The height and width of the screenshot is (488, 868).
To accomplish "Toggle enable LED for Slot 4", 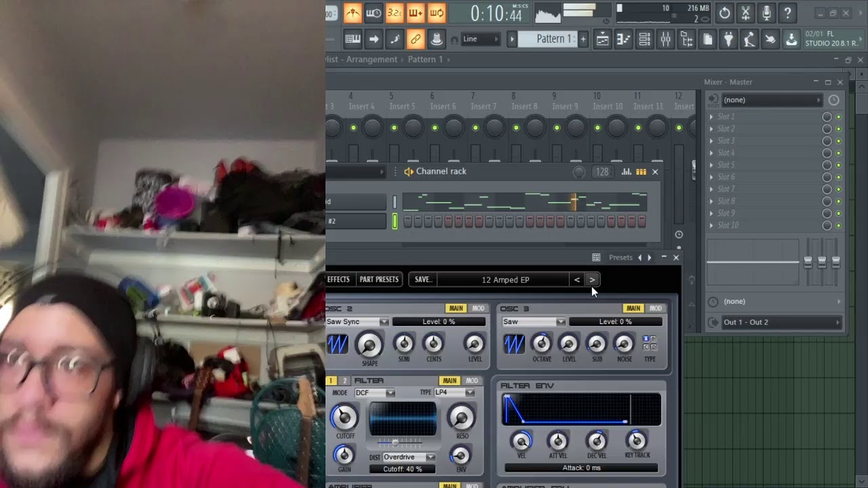I will (x=838, y=153).
